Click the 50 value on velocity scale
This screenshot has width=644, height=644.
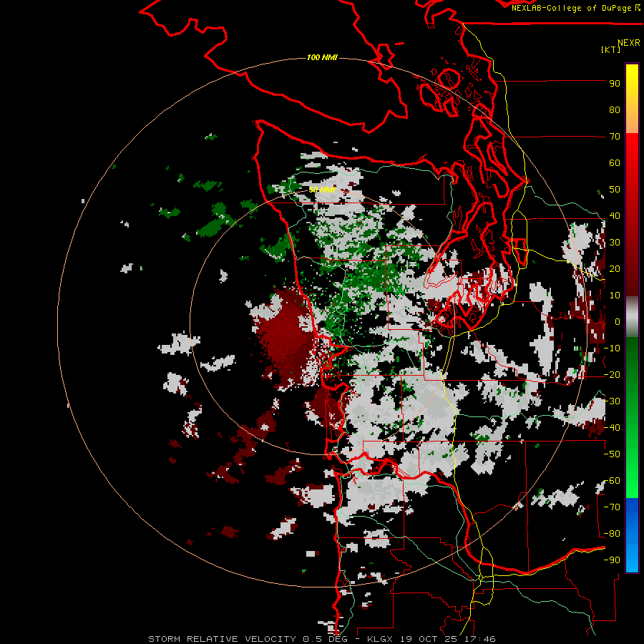click(x=615, y=190)
